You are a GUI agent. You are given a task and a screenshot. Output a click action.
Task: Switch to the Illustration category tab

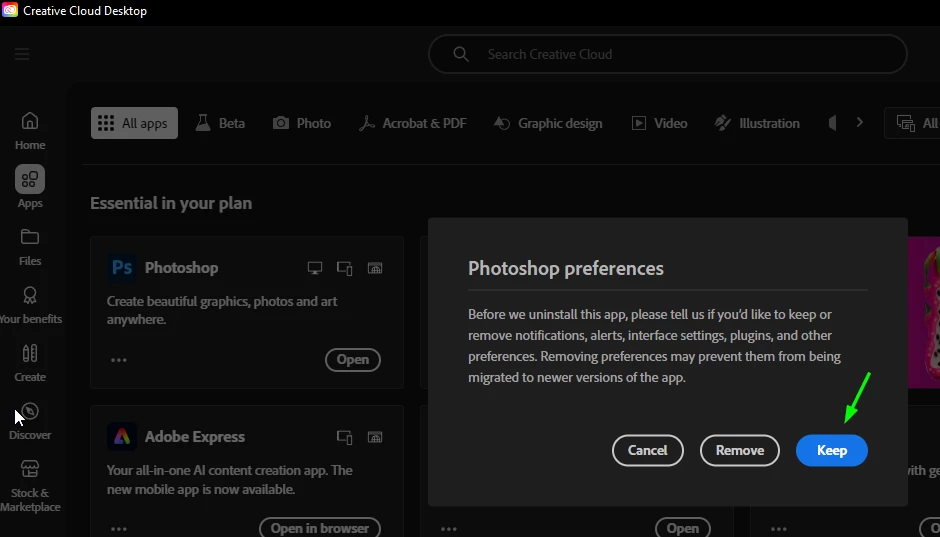point(757,123)
